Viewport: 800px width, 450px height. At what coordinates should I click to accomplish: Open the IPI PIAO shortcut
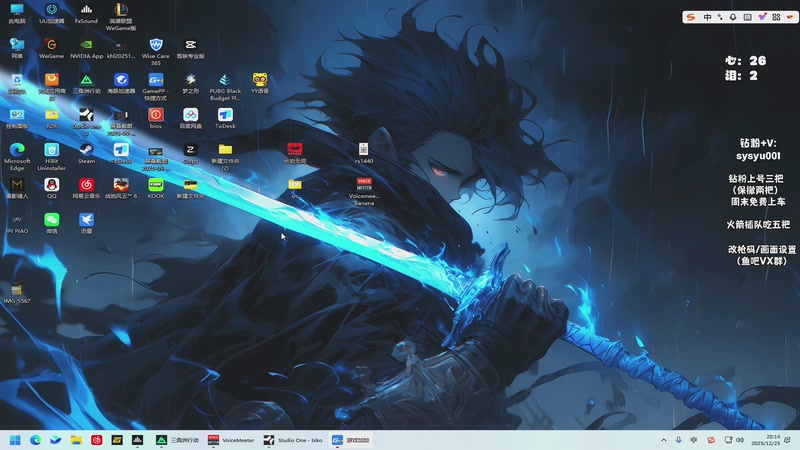(17, 223)
